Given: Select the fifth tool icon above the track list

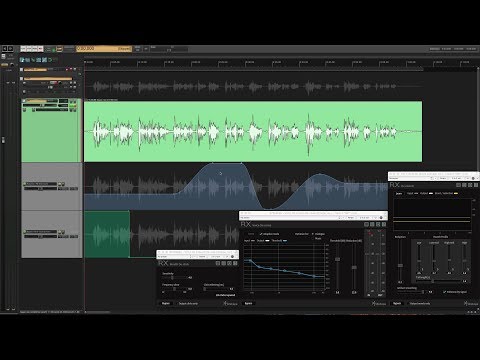Looking at the screenshot, I should (x=44, y=60).
